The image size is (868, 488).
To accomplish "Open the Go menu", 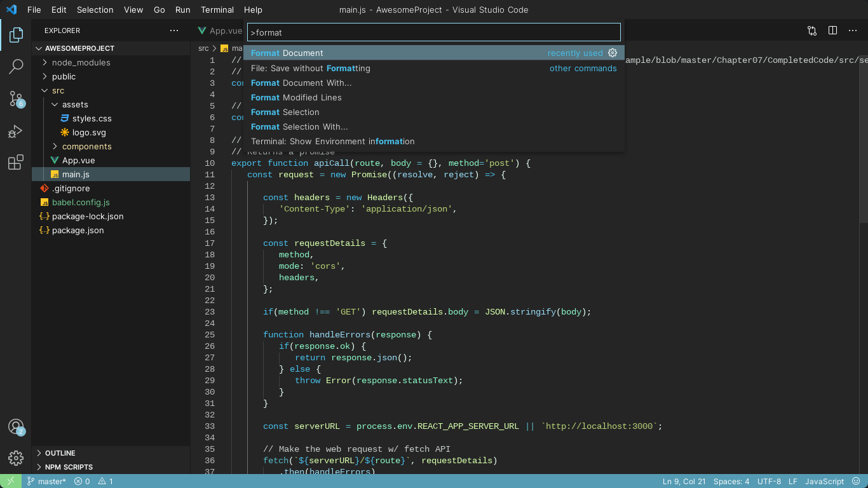I will tap(159, 10).
